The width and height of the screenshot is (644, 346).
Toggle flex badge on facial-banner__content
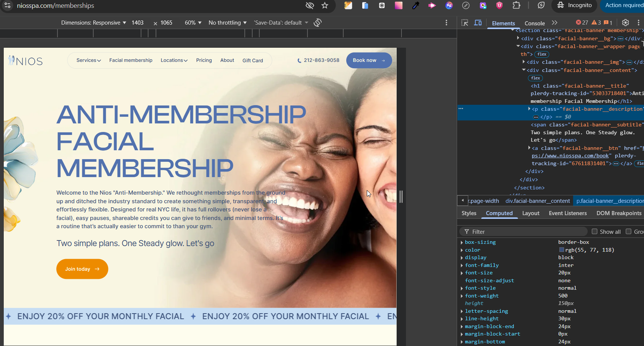(x=535, y=78)
